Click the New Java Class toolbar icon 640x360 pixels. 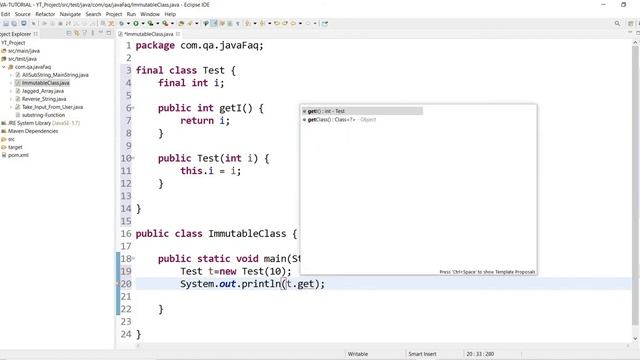pyautogui.click(x=190, y=23)
